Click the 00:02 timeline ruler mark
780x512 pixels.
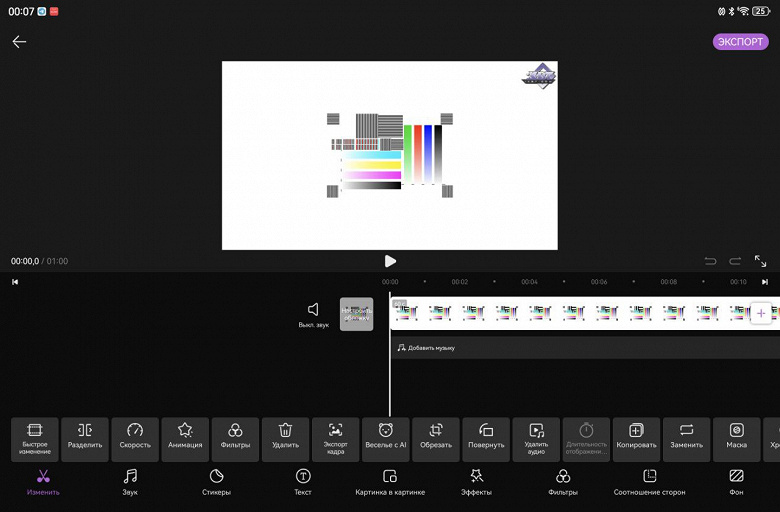coord(460,282)
